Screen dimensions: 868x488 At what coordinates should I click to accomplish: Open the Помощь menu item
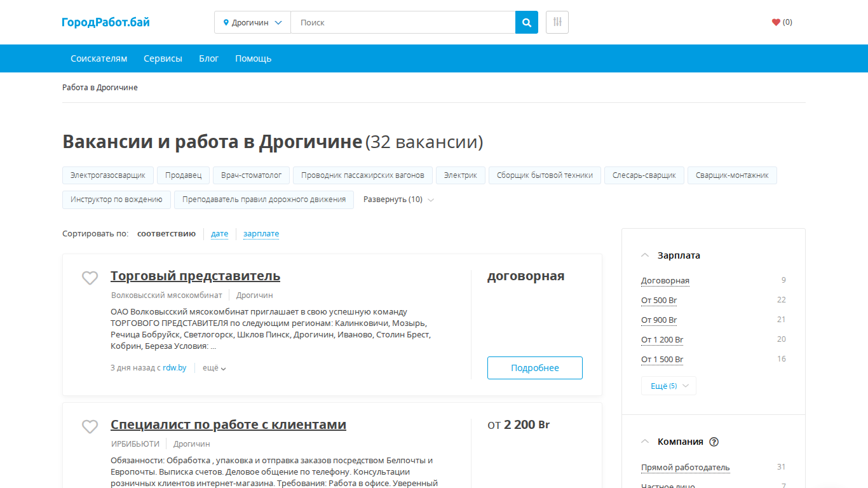coord(253,58)
